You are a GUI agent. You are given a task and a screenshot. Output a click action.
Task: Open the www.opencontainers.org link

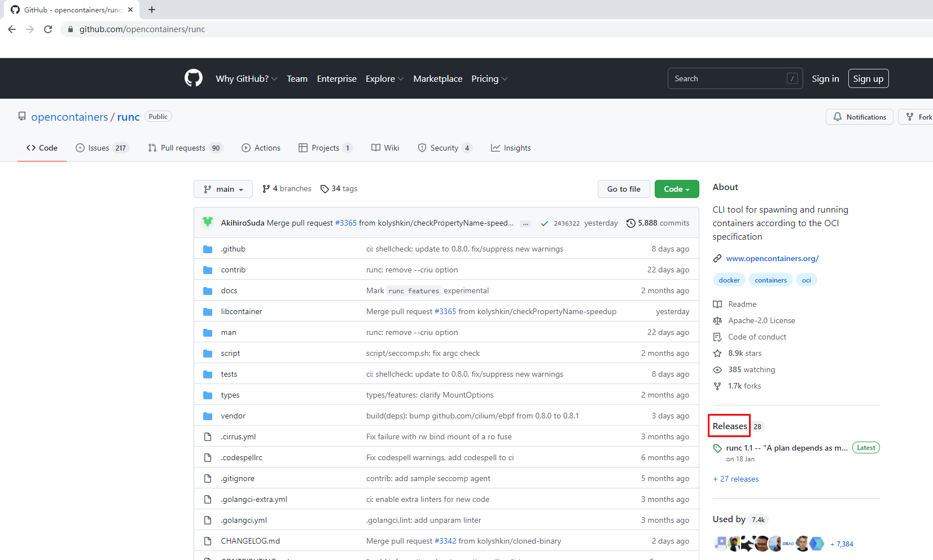[772, 258]
